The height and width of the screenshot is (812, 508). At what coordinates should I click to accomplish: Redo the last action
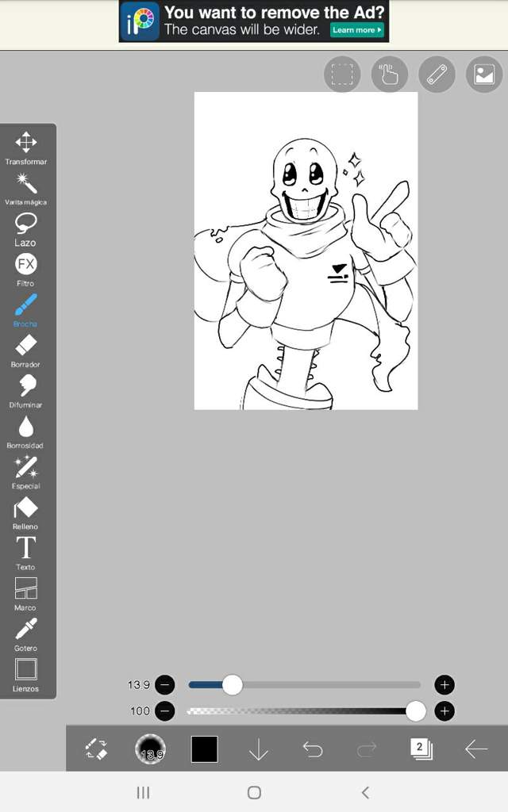pyautogui.click(x=367, y=749)
